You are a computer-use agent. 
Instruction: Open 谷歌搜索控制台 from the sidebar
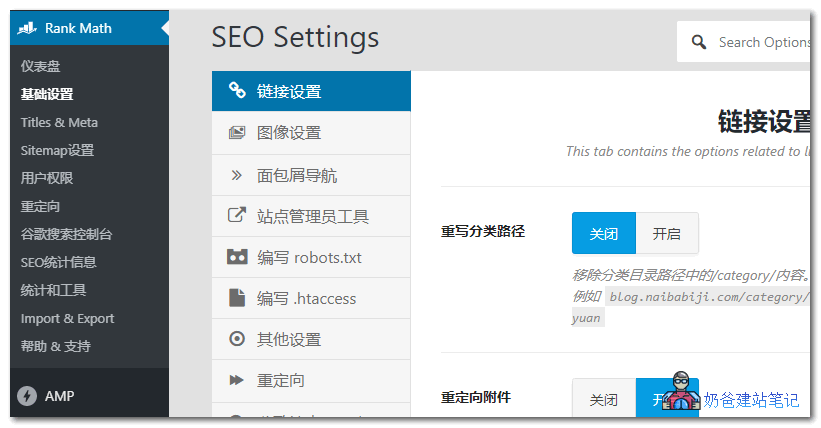[x=66, y=234]
